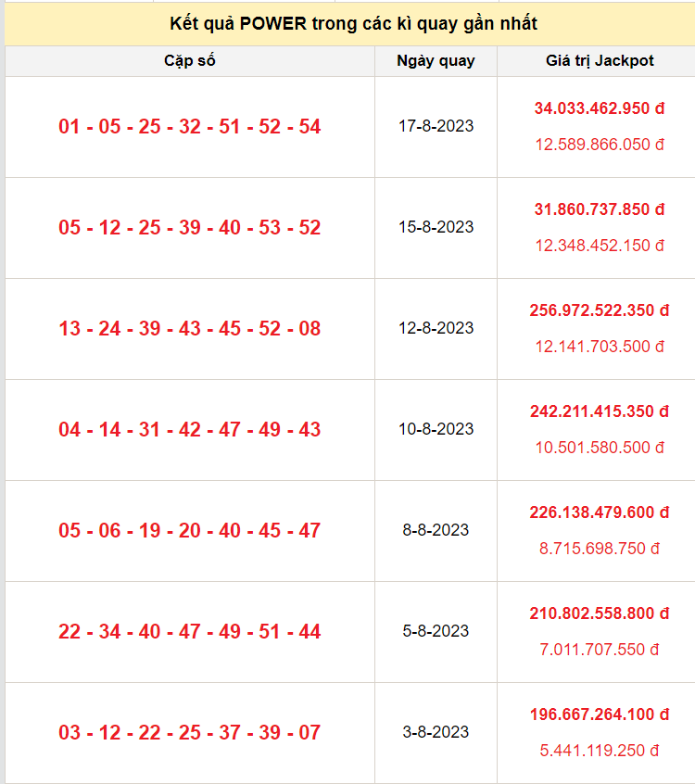
Task: Click jackpot value 196.667.264.100 đ
Action: (600, 714)
